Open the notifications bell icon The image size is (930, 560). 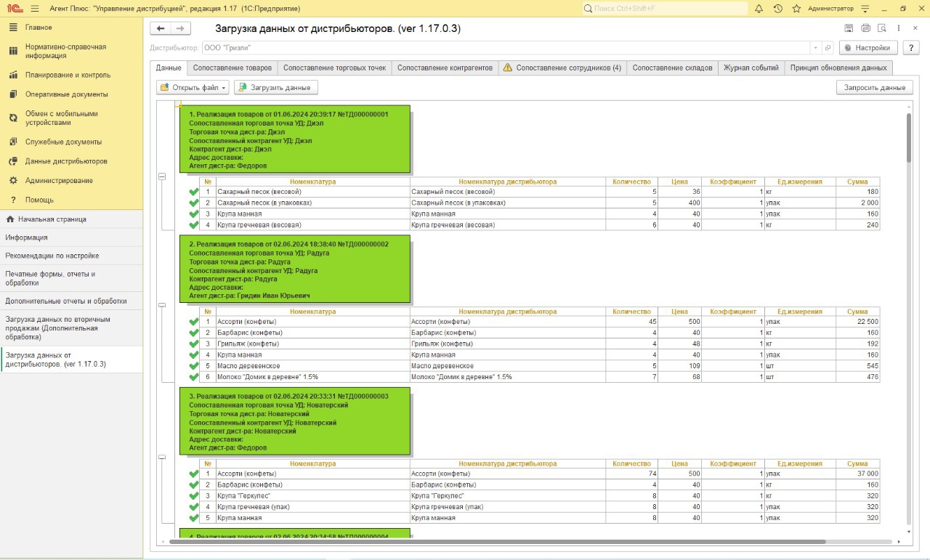tap(759, 9)
